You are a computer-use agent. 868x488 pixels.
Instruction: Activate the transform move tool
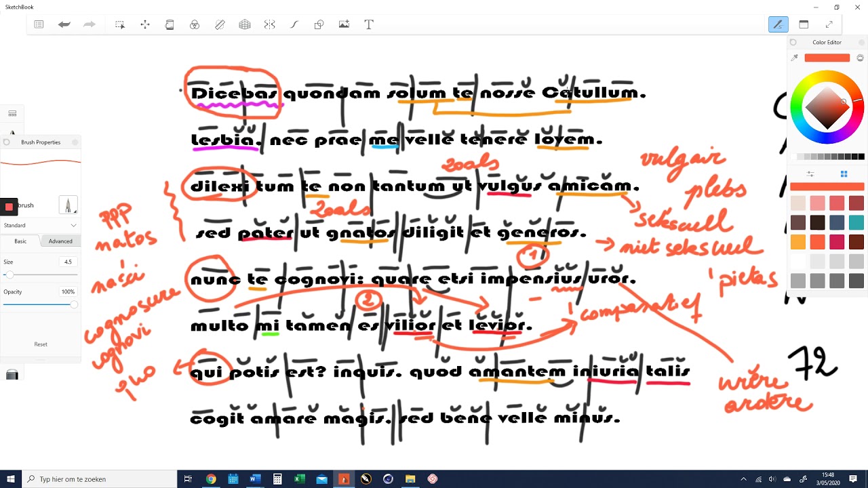pyautogui.click(x=145, y=24)
